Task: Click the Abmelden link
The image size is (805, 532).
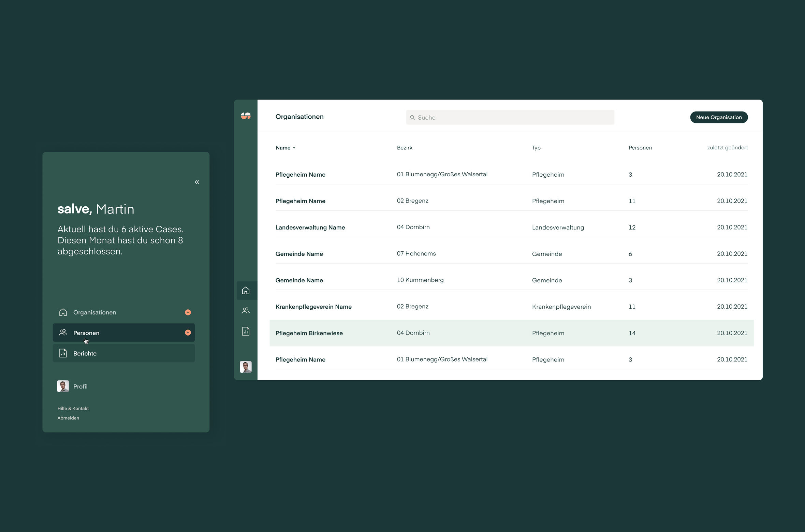Action: tap(68, 418)
